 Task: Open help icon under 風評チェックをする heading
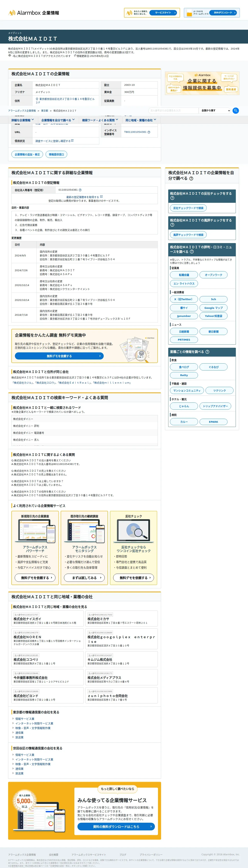pyautogui.click(x=172, y=225)
